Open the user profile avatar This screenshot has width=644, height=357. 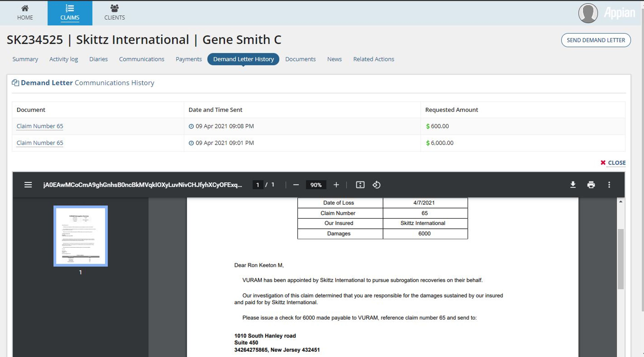click(588, 13)
